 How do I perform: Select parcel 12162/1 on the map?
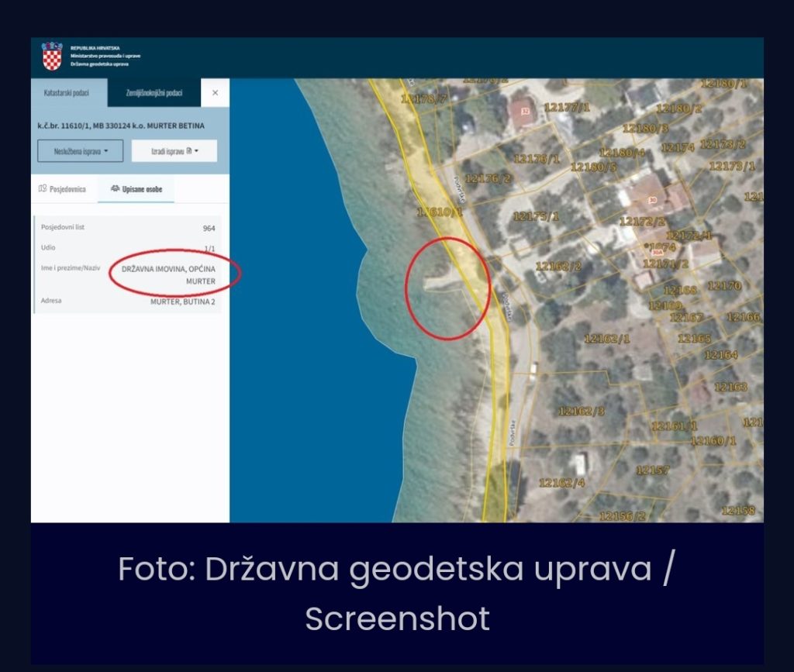coord(607,339)
